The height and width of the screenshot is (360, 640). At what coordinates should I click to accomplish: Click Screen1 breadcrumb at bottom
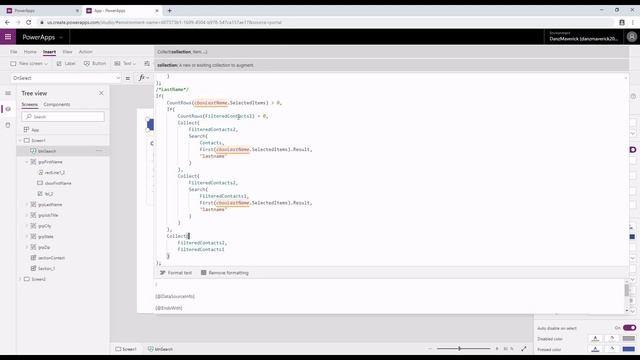126,349
